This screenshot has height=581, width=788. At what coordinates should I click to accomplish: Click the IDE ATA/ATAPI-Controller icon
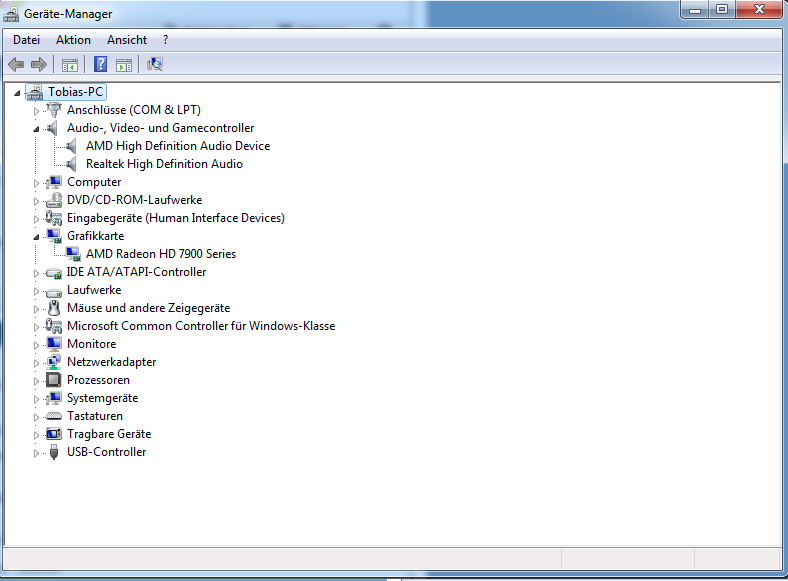54,273
